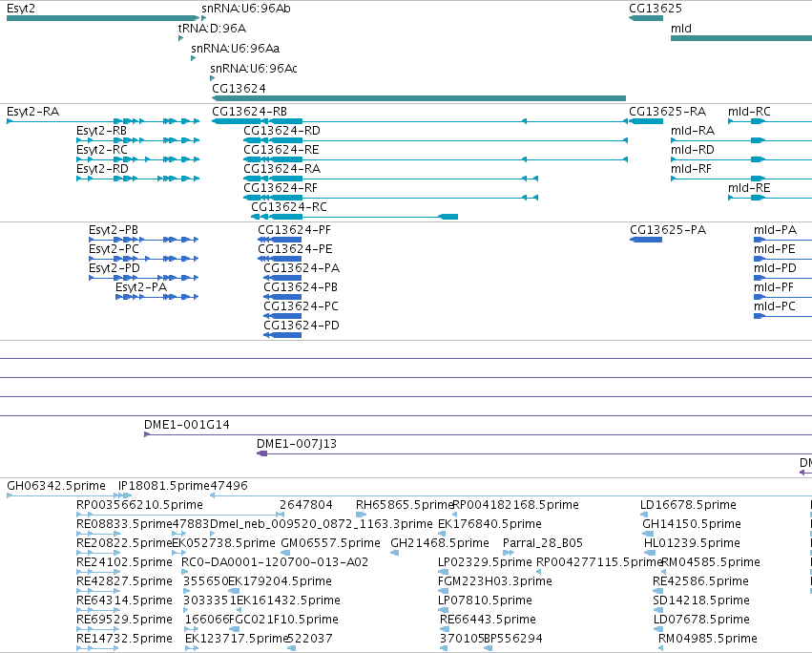This screenshot has height=653, width=812.
Task: Click the DME1-007J13 clone feature
Action: tap(534, 453)
